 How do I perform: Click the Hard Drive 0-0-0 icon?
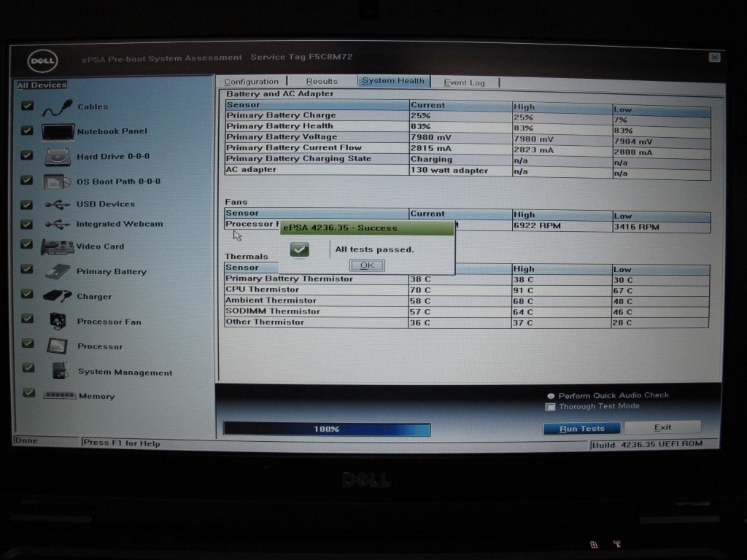click(x=58, y=157)
